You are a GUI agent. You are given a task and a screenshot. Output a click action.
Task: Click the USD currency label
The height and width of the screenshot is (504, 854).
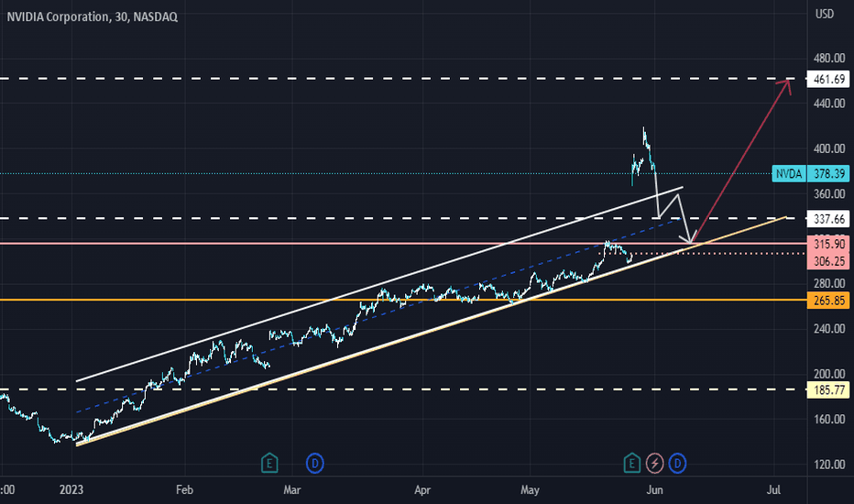824,14
